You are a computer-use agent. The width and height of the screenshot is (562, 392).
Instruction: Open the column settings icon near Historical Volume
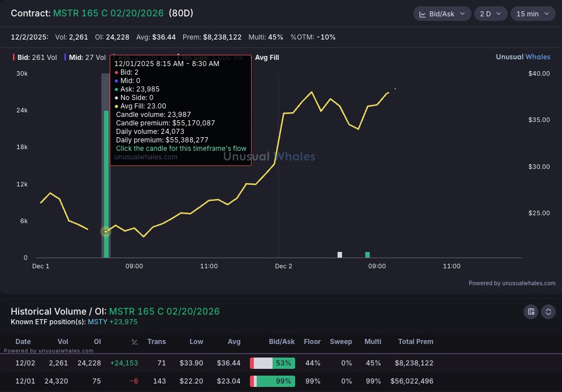click(530, 312)
